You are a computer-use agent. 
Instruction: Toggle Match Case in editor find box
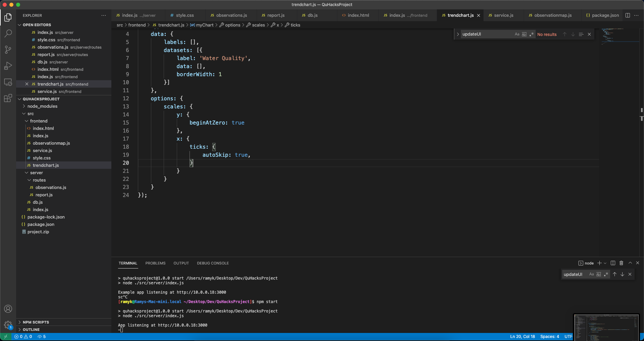tap(517, 34)
